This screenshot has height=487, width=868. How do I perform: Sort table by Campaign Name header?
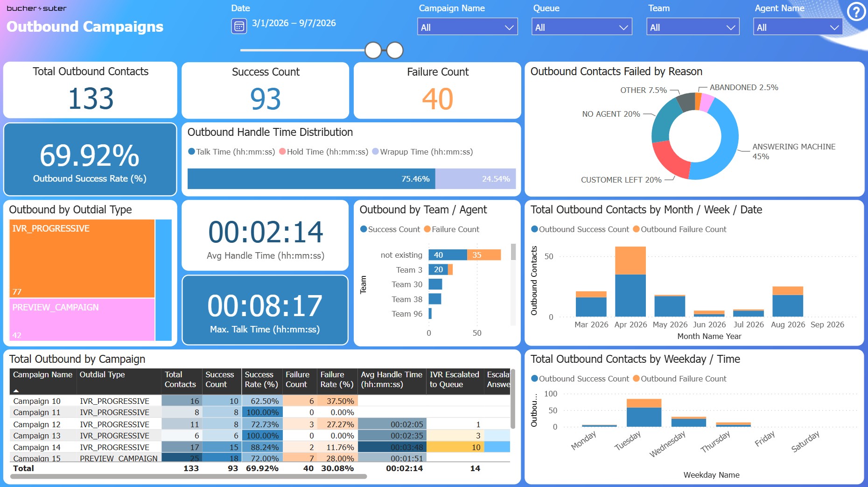point(42,374)
